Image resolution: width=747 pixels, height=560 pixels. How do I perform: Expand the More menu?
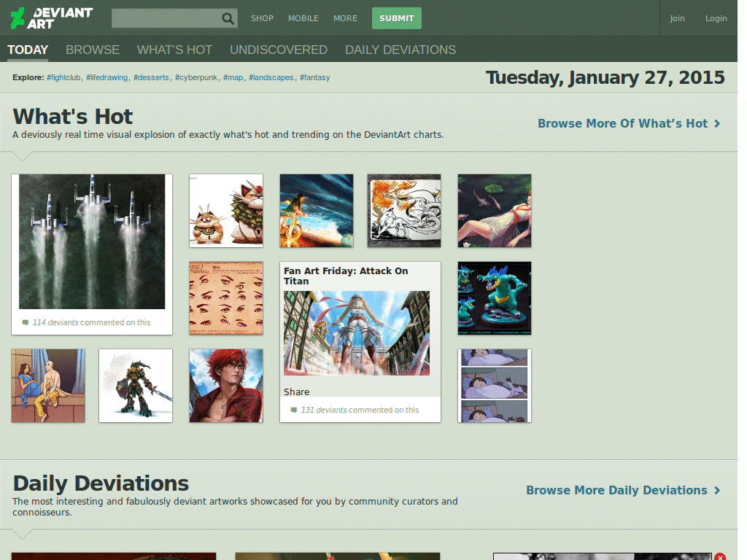(345, 18)
